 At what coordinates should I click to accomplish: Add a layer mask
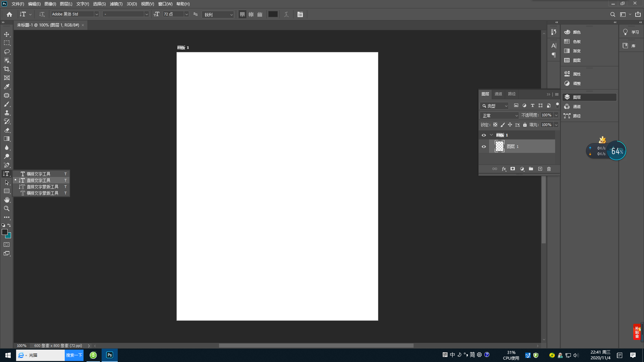click(513, 169)
